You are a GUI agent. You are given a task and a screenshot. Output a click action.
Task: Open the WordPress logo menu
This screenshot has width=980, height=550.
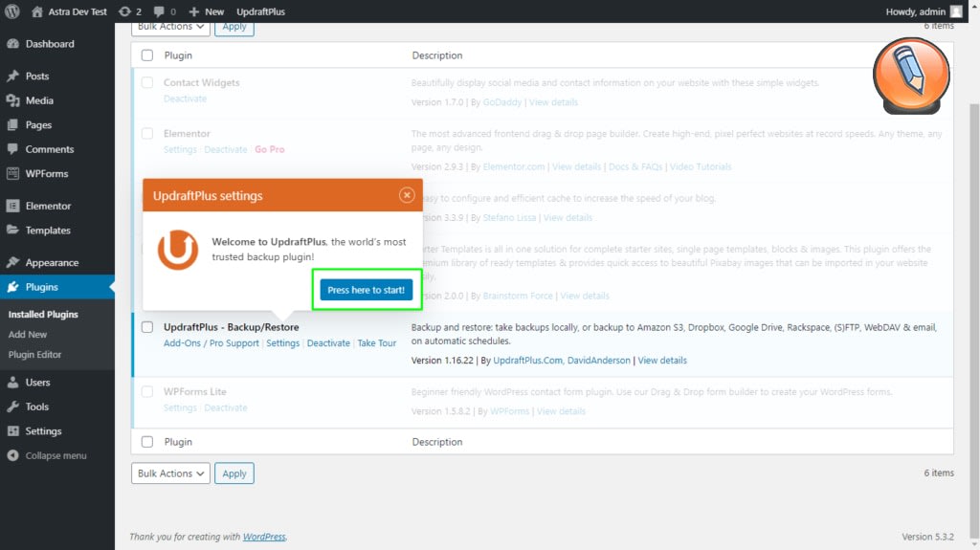click(x=11, y=11)
